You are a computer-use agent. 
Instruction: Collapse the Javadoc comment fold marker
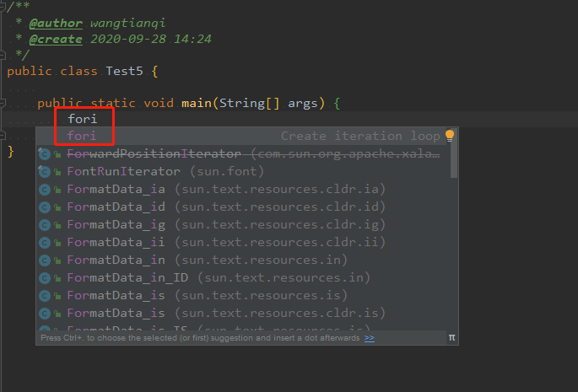click(x=3, y=6)
